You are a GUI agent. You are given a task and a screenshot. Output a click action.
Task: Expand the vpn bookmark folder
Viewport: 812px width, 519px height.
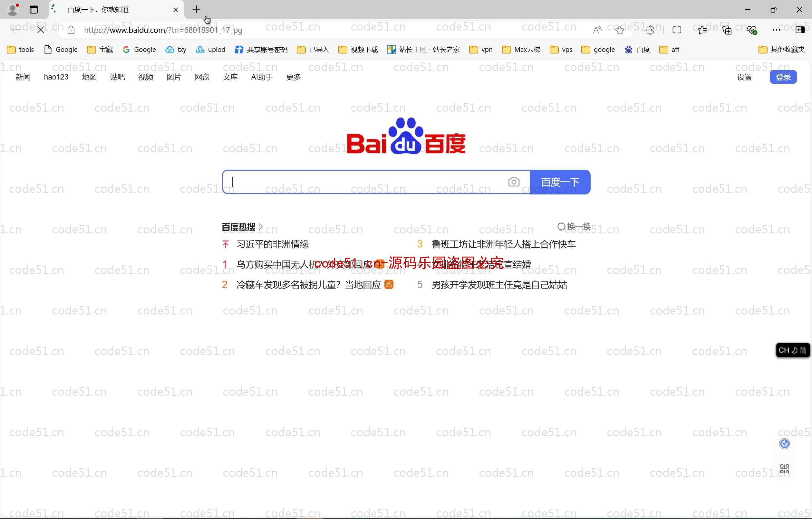pos(481,50)
